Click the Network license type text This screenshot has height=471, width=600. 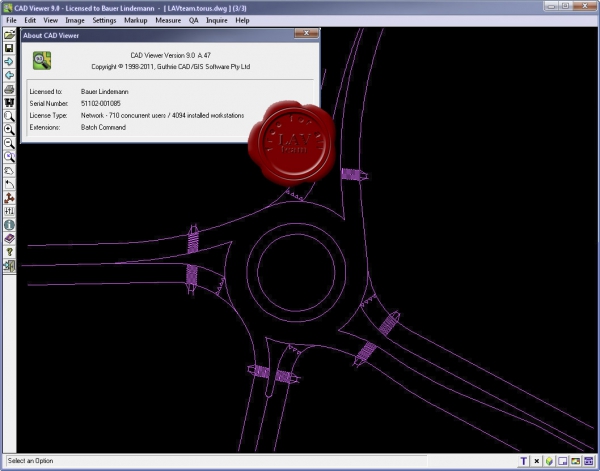coord(162,115)
